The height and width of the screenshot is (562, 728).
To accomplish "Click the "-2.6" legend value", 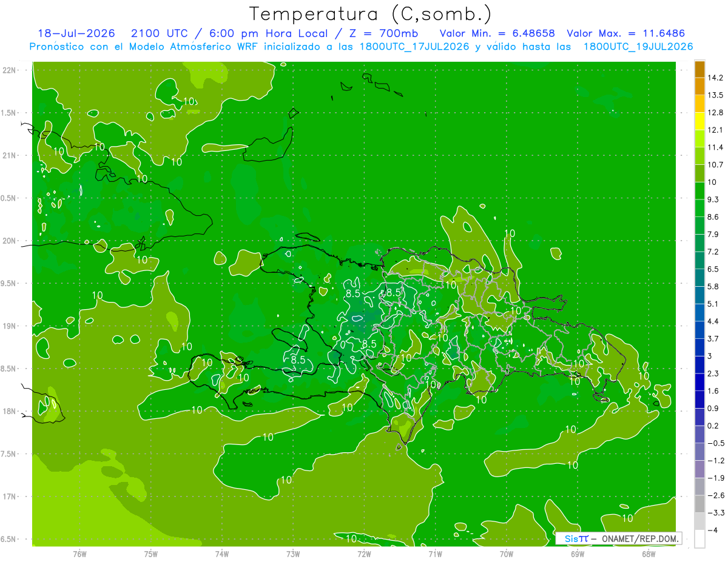I will click(x=715, y=496).
